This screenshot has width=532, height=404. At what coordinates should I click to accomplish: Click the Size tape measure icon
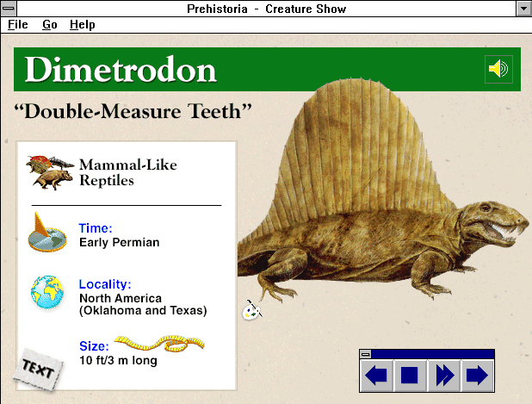pos(159,344)
